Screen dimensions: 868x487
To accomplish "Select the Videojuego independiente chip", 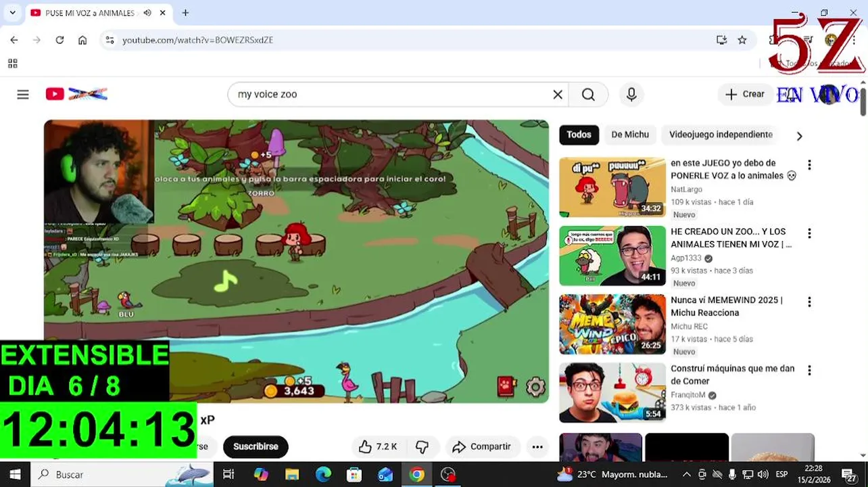I will click(x=721, y=135).
